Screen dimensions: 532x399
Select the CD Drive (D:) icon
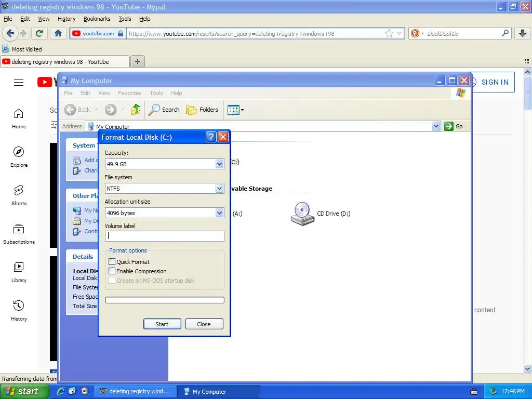pos(302,214)
